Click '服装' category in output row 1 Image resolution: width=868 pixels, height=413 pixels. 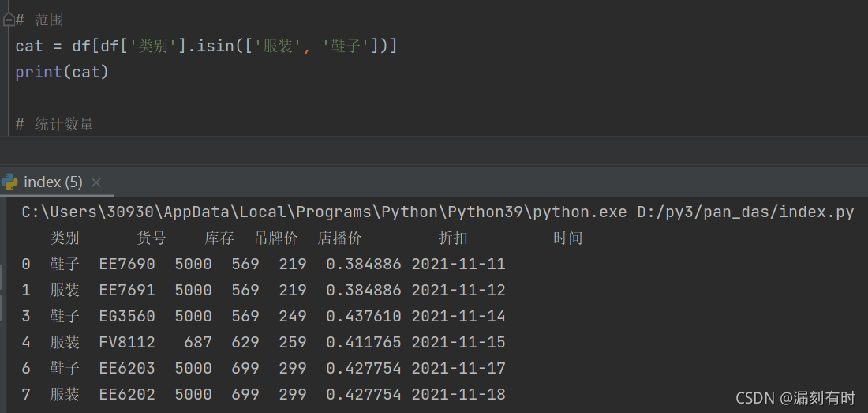(x=65, y=290)
